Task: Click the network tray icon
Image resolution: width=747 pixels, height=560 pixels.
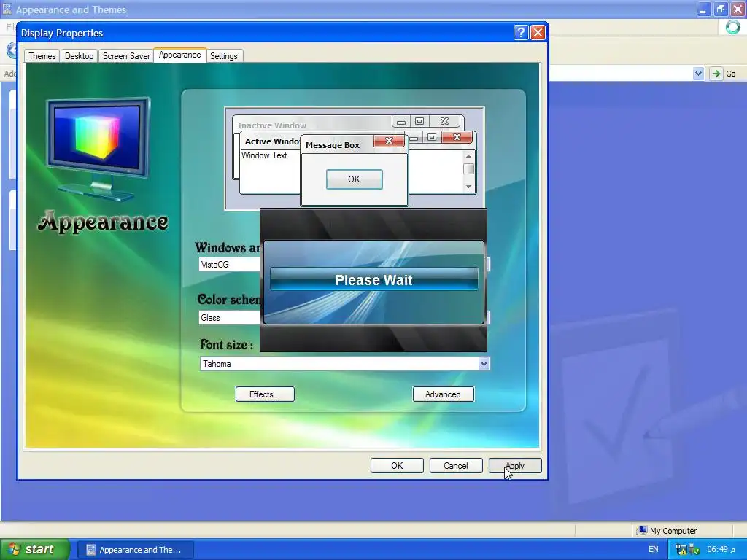Action: click(x=681, y=550)
